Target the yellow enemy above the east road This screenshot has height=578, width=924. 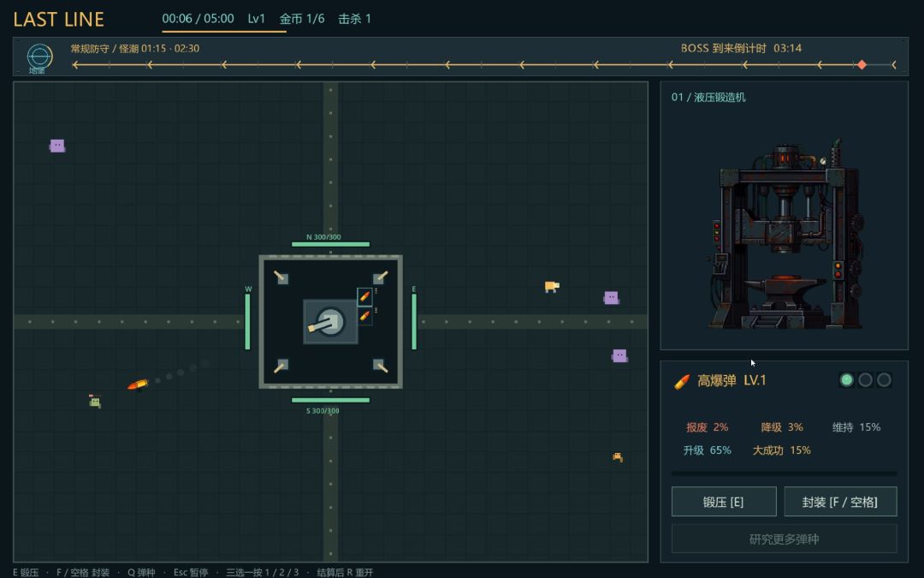coord(552,287)
